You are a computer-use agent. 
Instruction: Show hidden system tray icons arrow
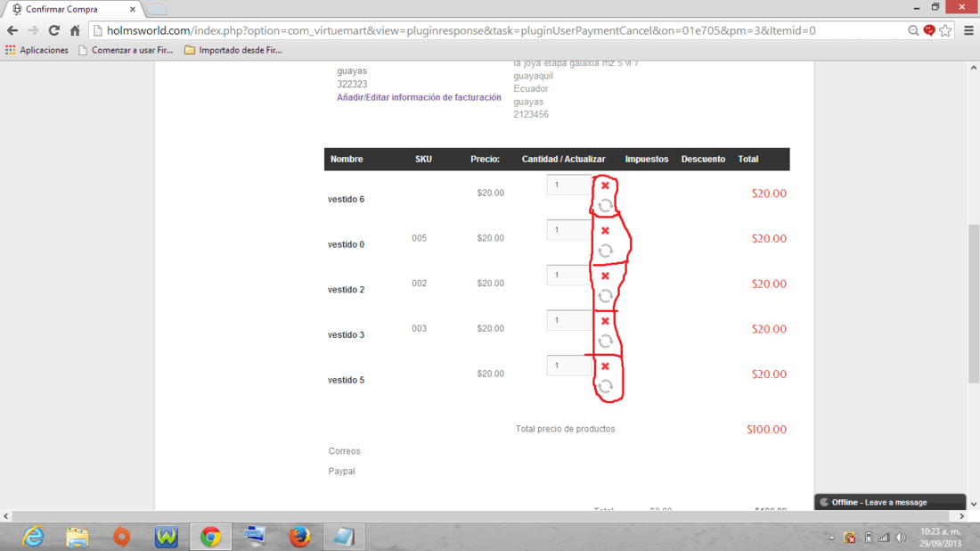(831, 538)
